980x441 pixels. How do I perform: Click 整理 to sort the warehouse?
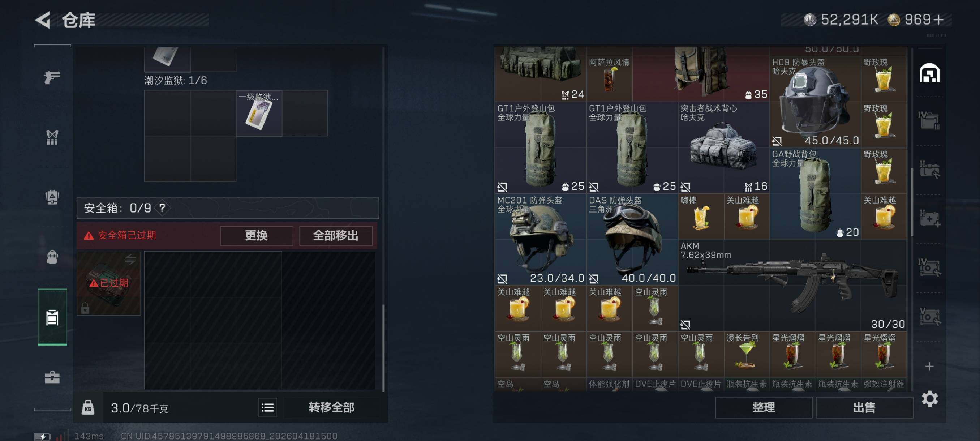pos(764,407)
